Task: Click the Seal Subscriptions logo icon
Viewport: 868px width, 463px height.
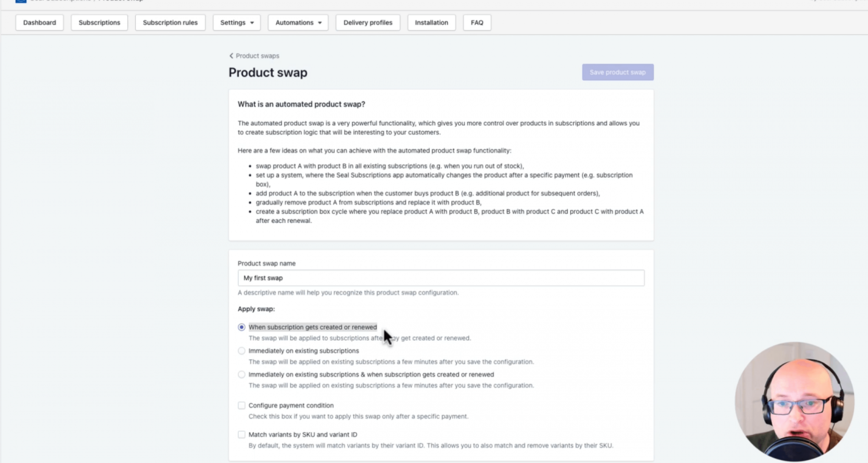Action: (x=21, y=1)
